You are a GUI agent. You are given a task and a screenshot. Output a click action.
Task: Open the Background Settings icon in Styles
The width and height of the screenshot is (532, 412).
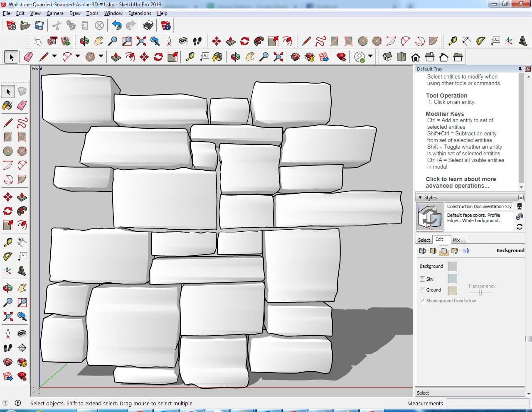tap(444, 251)
